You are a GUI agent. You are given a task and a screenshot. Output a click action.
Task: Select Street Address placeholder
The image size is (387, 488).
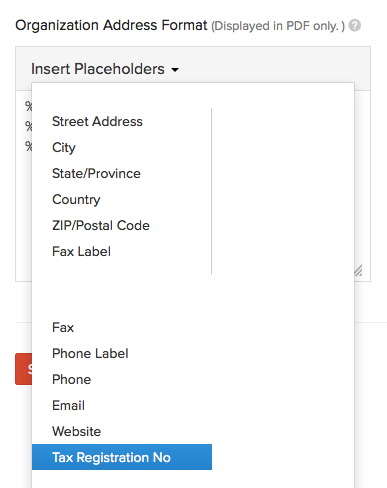(x=122, y=121)
